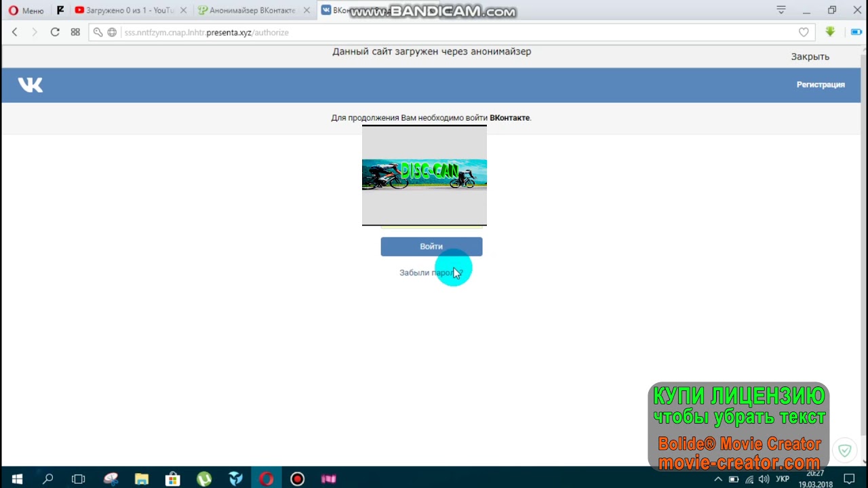Open the Speed Dial grid
The height and width of the screenshot is (488, 868).
pyautogui.click(x=75, y=32)
